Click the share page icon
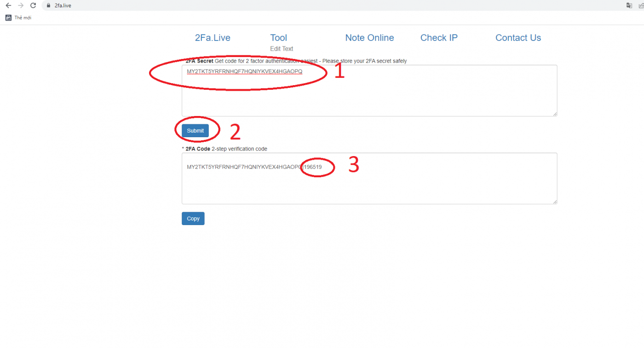The image size is (644, 348). click(x=641, y=6)
